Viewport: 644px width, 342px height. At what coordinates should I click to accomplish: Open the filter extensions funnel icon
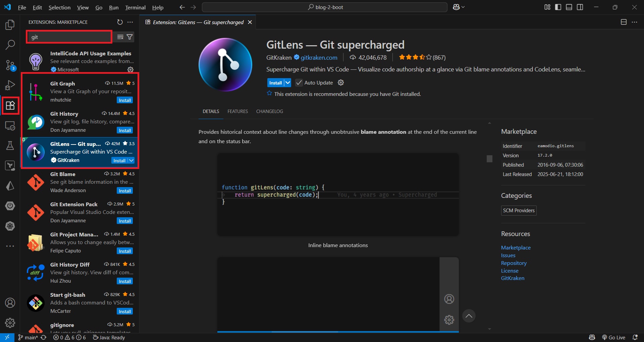click(129, 37)
